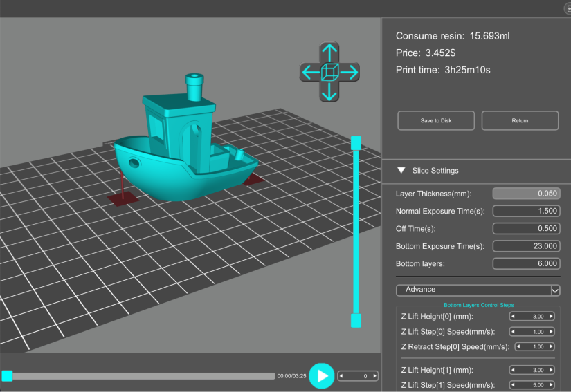Viewport: 571px width, 392px height.
Task: Decrease the layer number with left arrow
Action: pos(342,376)
